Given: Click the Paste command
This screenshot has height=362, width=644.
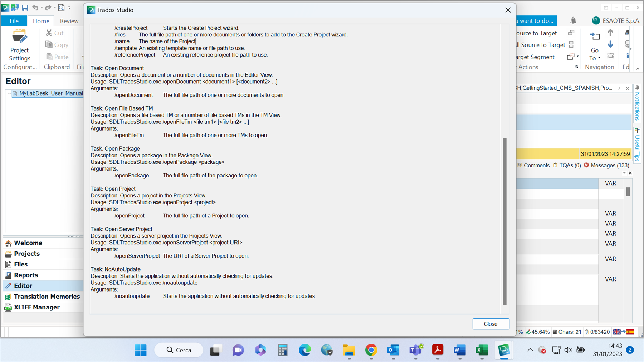Looking at the screenshot, I should (57, 57).
